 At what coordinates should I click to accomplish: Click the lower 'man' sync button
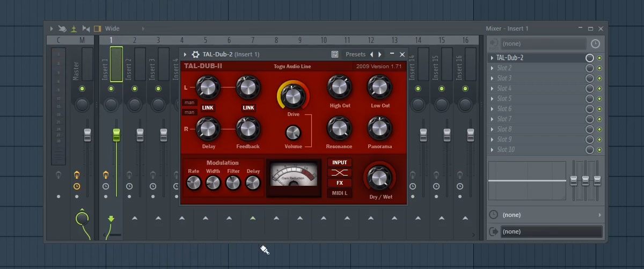[x=189, y=112]
